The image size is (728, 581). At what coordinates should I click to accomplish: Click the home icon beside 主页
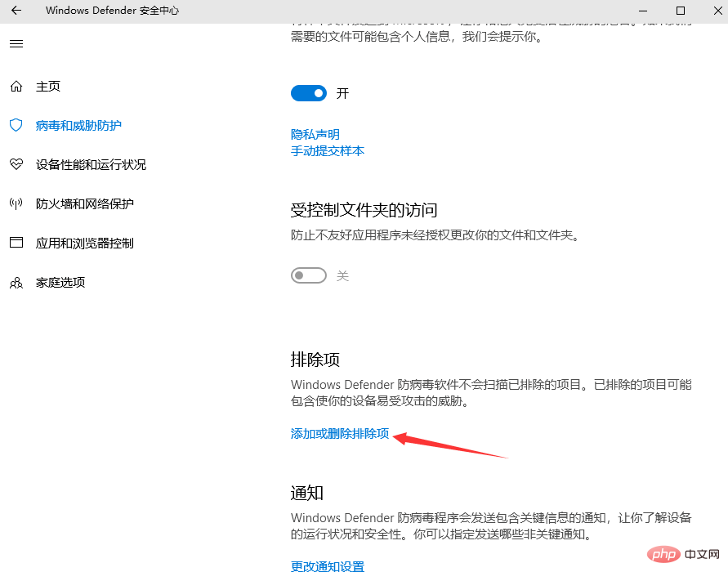click(x=16, y=87)
